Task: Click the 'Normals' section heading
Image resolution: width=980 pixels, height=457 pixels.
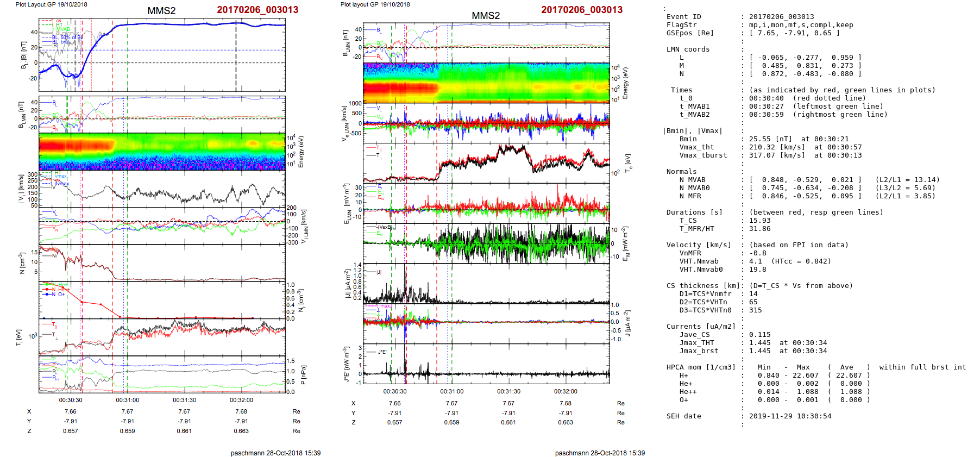Action: coord(681,172)
